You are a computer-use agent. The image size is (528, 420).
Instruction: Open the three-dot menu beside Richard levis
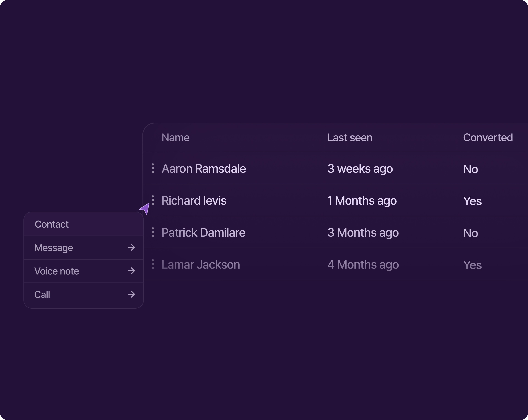click(153, 200)
